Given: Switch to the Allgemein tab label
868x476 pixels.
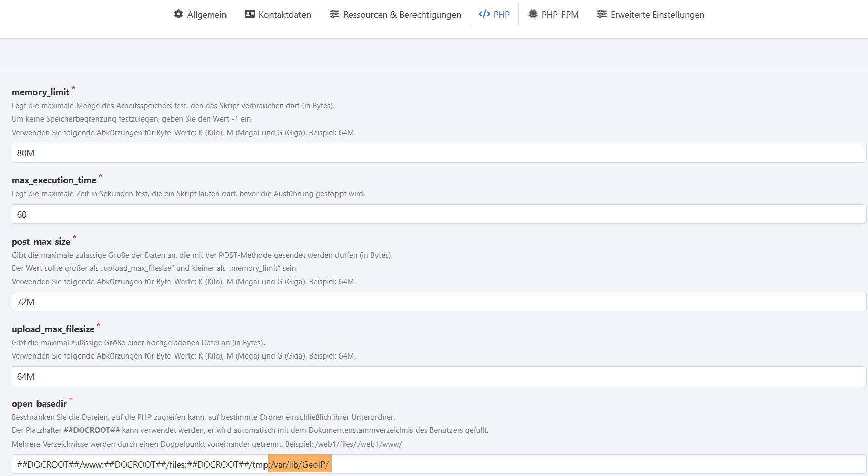Looking at the screenshot, I should [207, 15].
